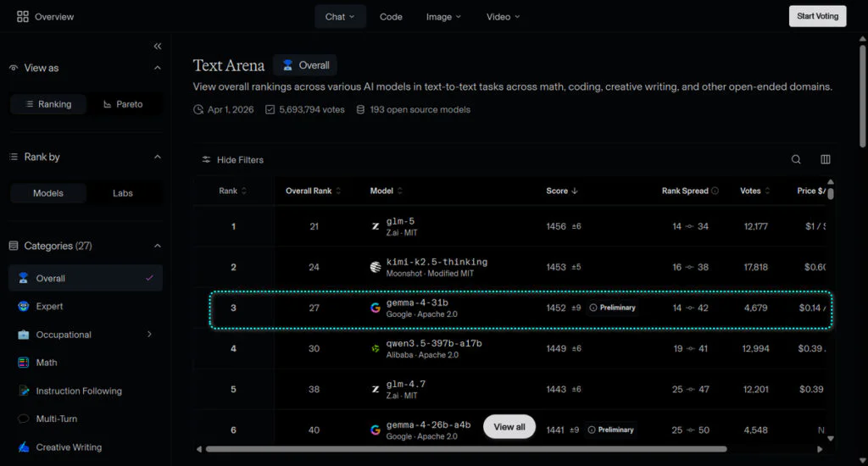Image resolution: width=868 pixels, height=466 pixels.
Task: Click the Instruction Following category
Action: pos(79,391)
